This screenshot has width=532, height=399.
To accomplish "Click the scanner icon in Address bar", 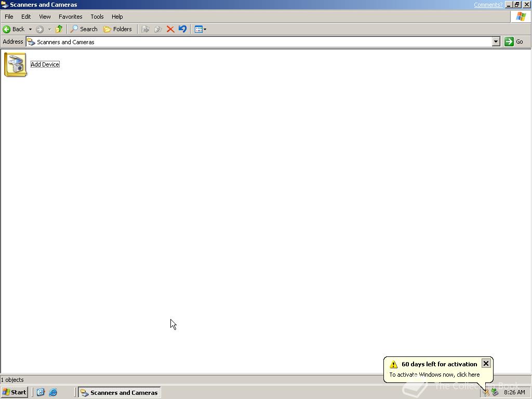I will (31, 42).
